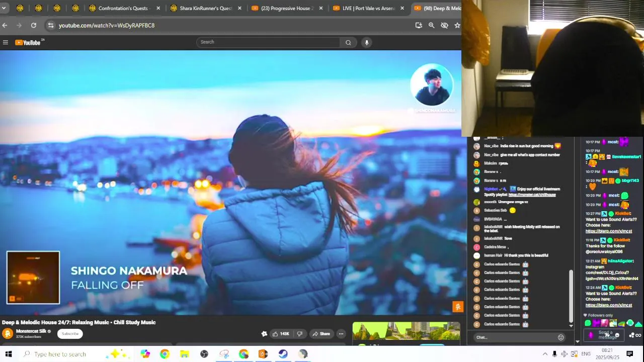This screenshot has height=362, width=644.
Task: Click the YouTube search magnifier button
Action: point(348,43)
